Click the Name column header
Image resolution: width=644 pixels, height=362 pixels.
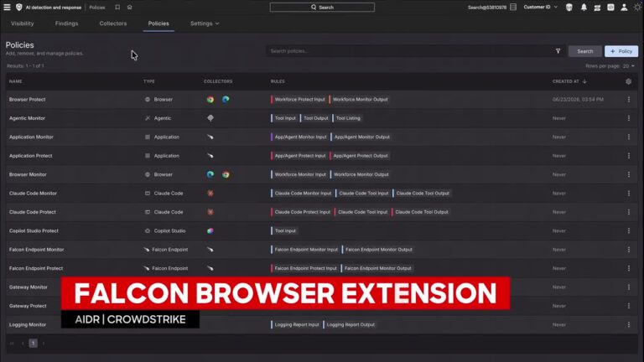[x=16, y=81]
